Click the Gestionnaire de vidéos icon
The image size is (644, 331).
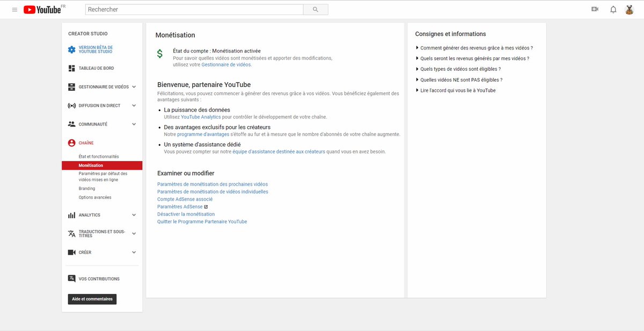point(71,87)
